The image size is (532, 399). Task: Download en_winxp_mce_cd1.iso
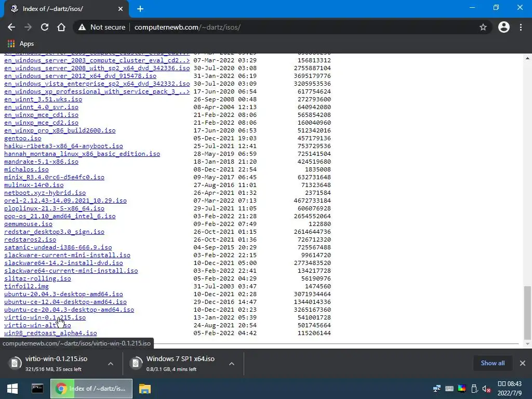pos(42,115)
